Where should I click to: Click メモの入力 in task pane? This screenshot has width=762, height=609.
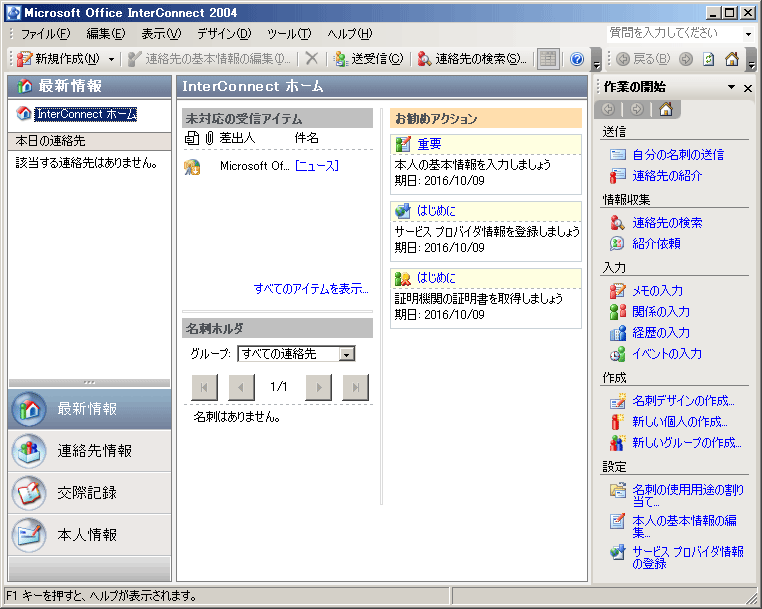point(657,291)
